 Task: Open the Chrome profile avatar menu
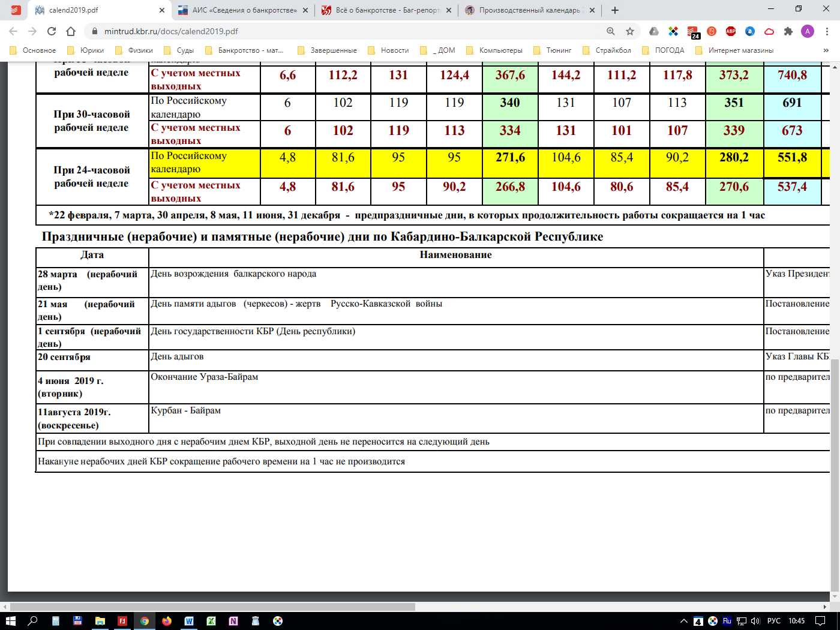(808, 31)
